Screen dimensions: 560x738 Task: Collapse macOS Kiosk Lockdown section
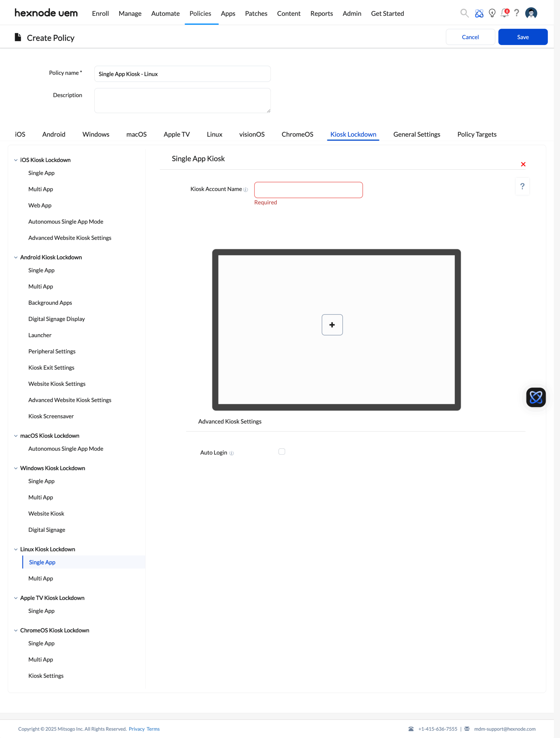pyautogui.click(x=16, y=436)
